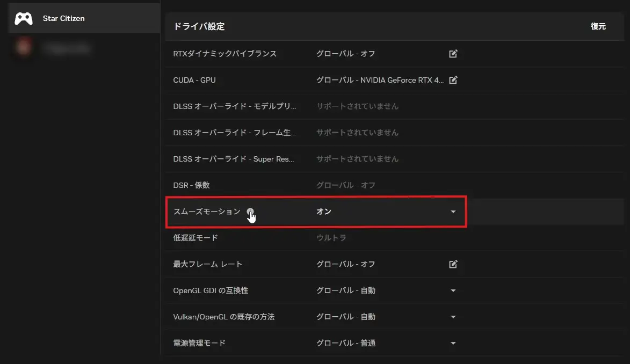The image size is (630, 364).
Task: Click the 最大フレーム レート label
Action: [x=208, y=264]
